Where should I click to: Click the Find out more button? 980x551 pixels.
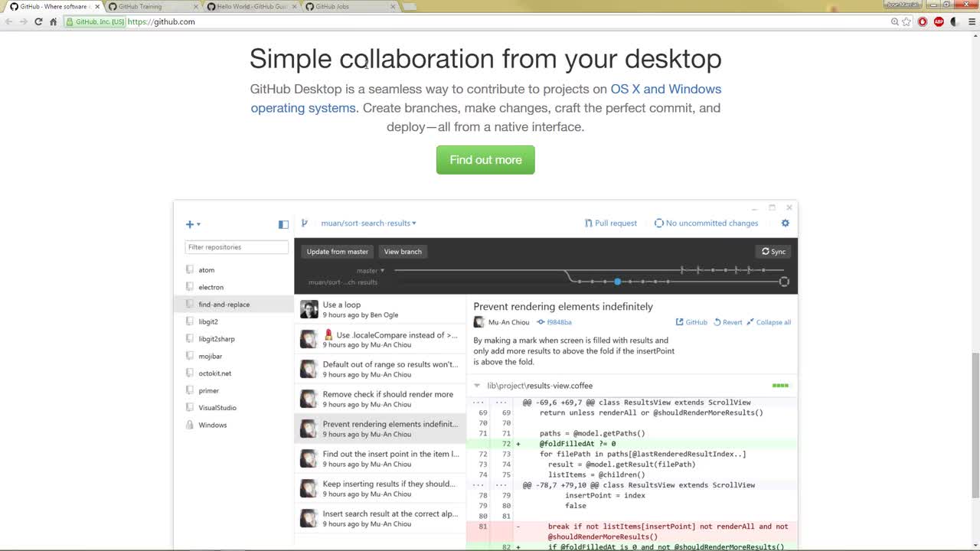click(485, 160)
